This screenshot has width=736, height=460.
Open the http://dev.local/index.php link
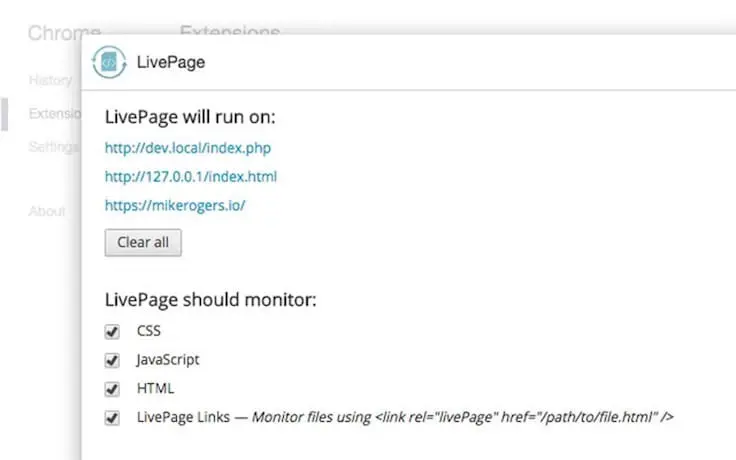pos(188,148)
